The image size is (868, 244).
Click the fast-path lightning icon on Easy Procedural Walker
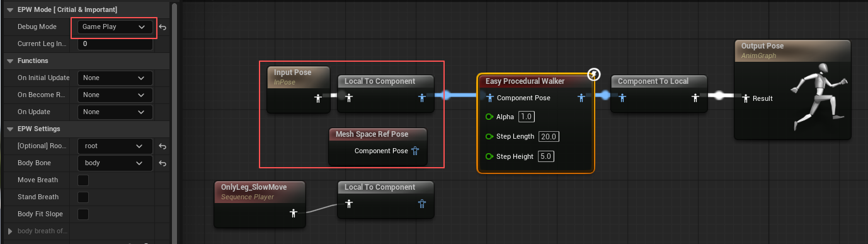pos(593,75)
